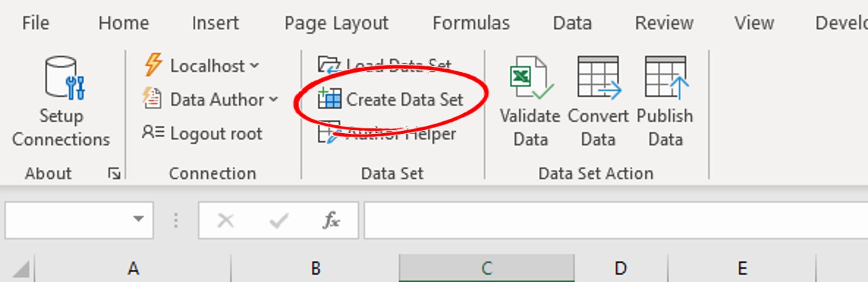The width and height of the screenshot is (868, 282).
Task: Select column A header
Action: click(133, 268)
